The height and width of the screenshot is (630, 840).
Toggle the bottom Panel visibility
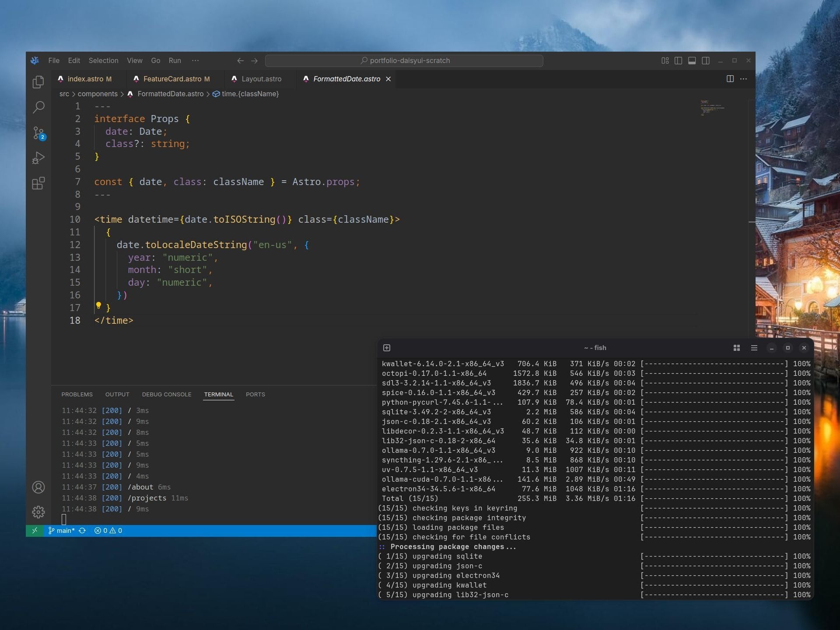coord(692,60)
